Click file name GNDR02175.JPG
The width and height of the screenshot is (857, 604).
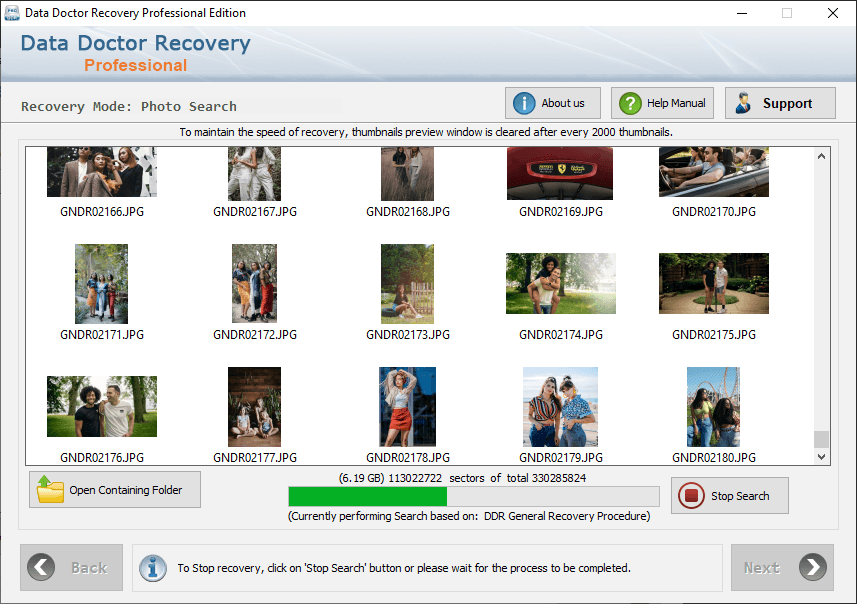pyautogui.click(x=714, y=335)
